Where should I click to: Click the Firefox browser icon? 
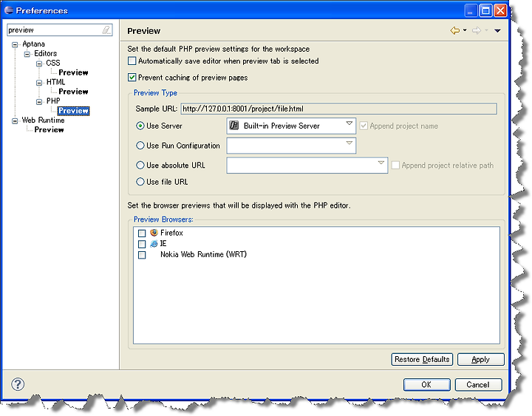click(x=154, y=233)
